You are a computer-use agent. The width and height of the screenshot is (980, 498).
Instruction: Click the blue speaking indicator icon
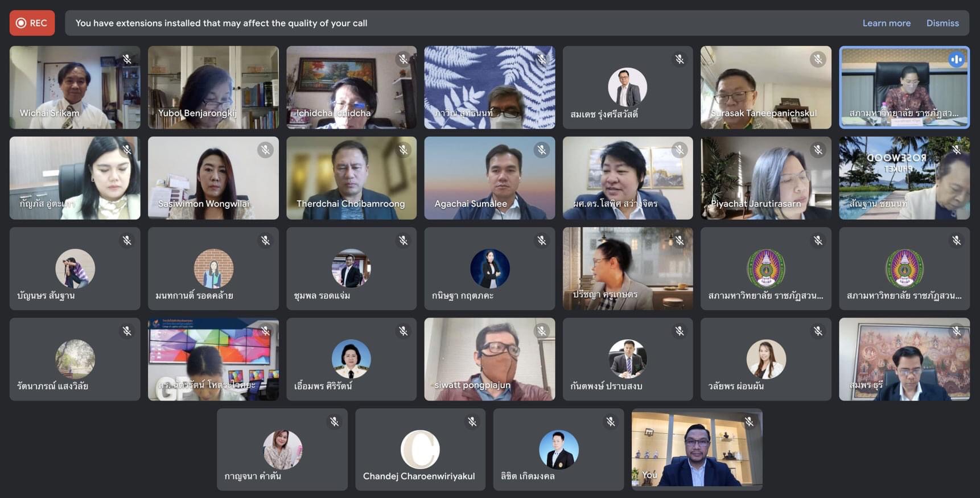tap(956, 59)
